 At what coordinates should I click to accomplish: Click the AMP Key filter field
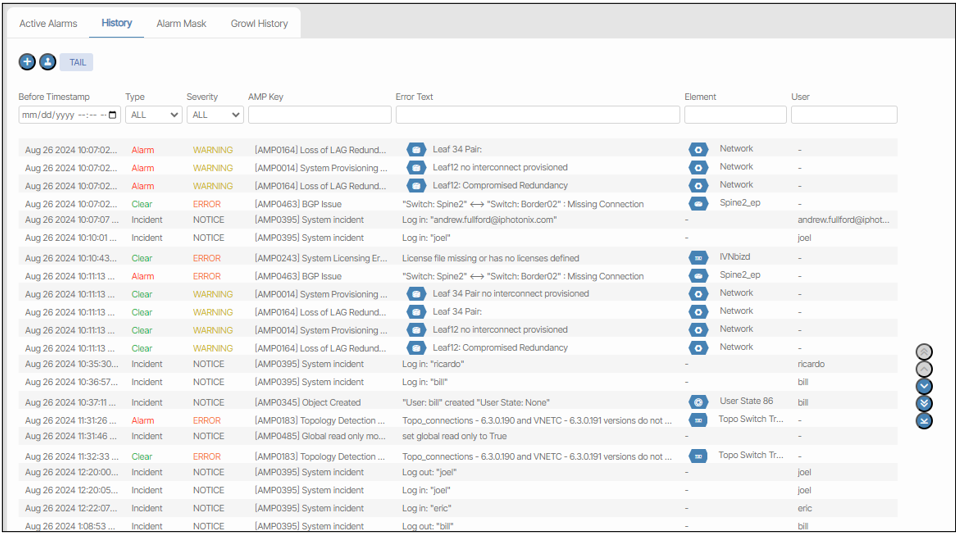tap(318, 115)
